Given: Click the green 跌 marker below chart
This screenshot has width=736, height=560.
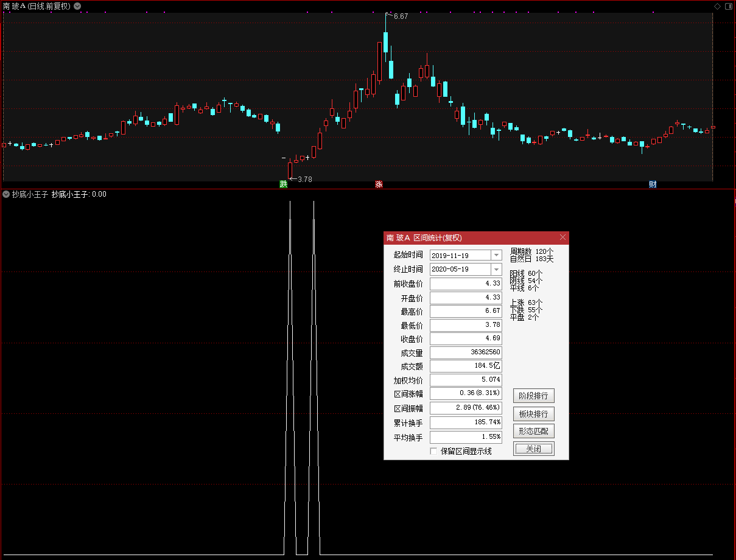Looking at the screenshot, I should (x=283, y=184).
